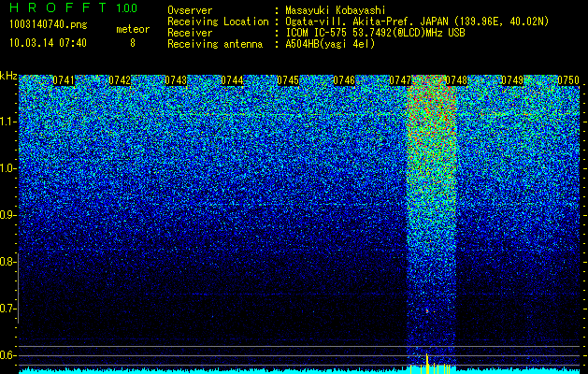Click the date stamp 10.03.14 07:40
Viewport: 588px width, 374px height.
tap(48, 43)
